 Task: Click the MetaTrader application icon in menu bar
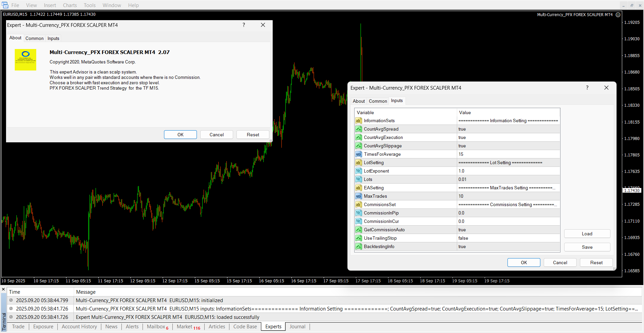click(5, 5)
